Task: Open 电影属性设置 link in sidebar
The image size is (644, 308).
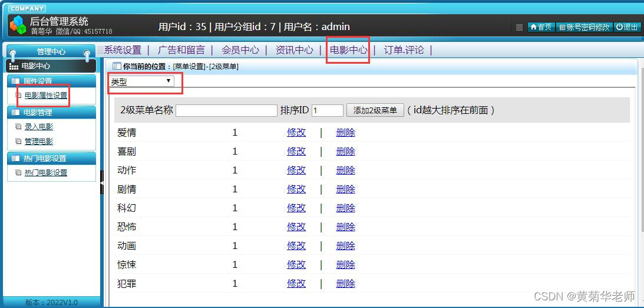Action: tap(45, 96)
